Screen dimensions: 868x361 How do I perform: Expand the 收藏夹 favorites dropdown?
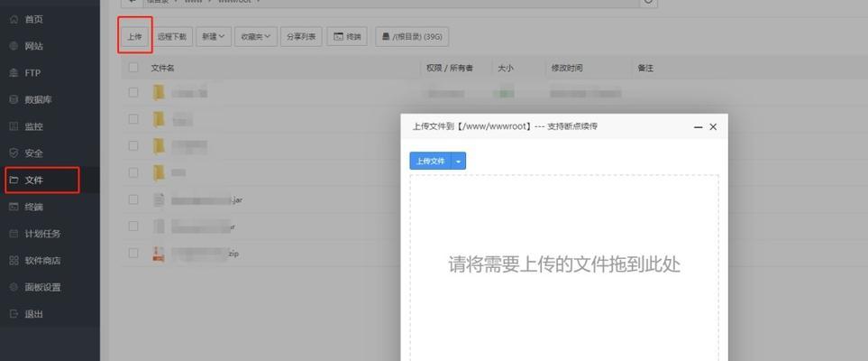pos(256,37)
